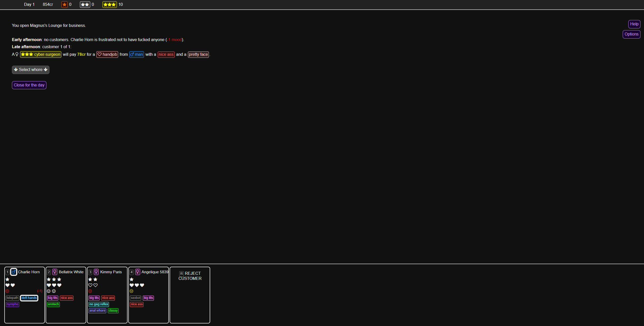Select Angelique 5839's card name
644x326 pixels.
tap(155, 272)
